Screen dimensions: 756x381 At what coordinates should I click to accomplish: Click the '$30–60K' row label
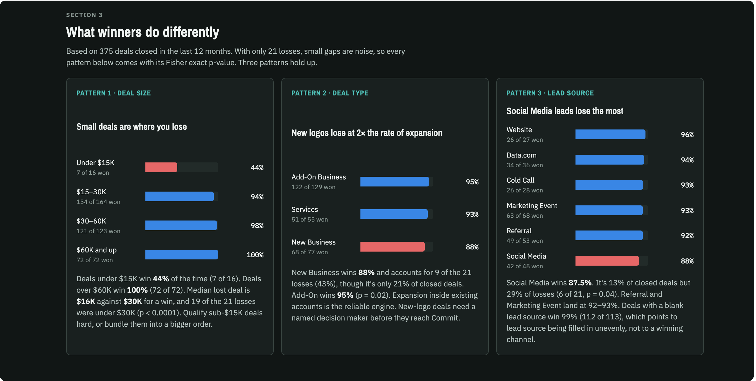point(92,221)
